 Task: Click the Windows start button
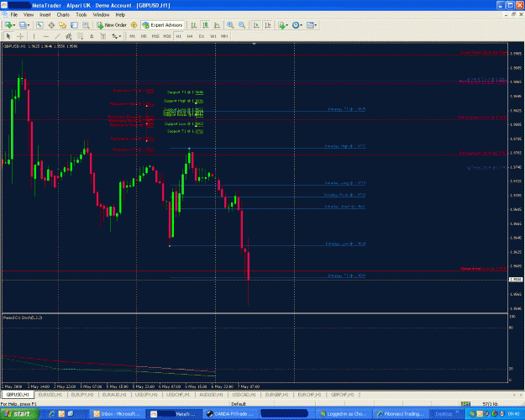[19, 414]
